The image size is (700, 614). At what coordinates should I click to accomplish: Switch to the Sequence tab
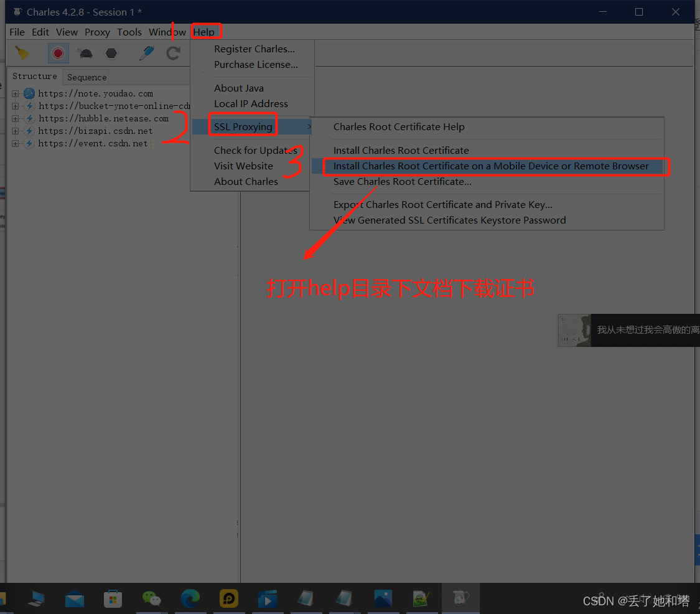[x=86, y=77]
